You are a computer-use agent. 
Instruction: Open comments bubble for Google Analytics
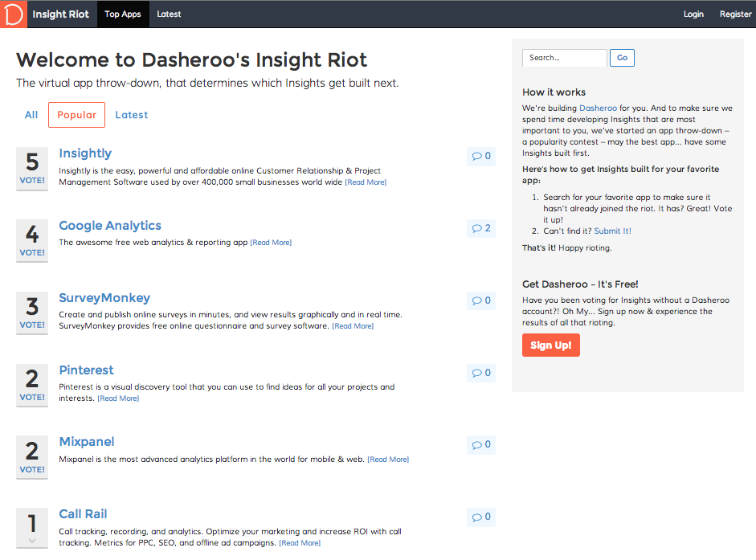[x=481, y=228]
